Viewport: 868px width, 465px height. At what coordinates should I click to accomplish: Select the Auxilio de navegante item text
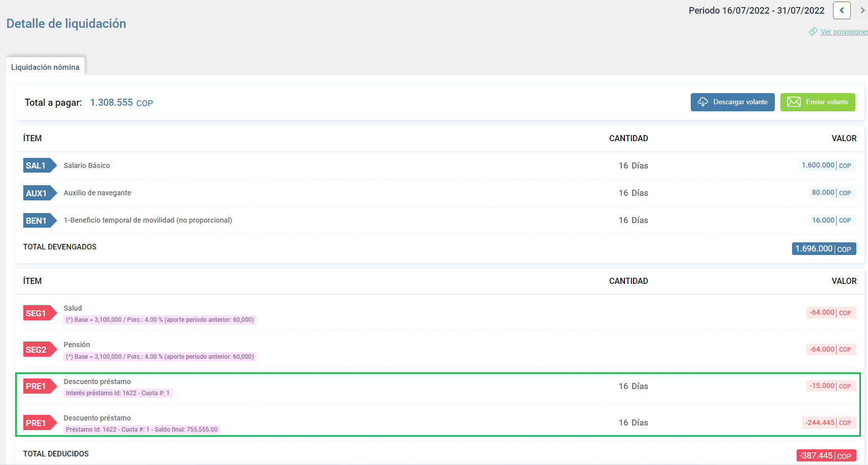[97, 193]
